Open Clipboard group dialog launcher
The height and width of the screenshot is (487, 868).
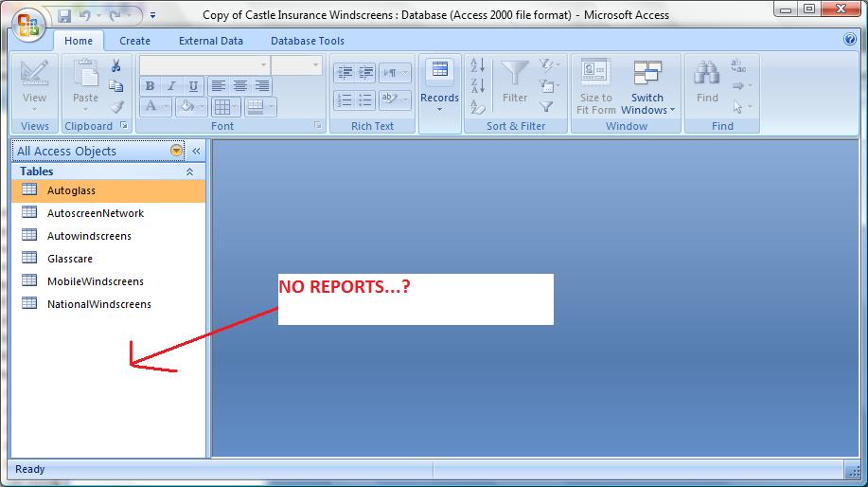(x=125, y=126)
